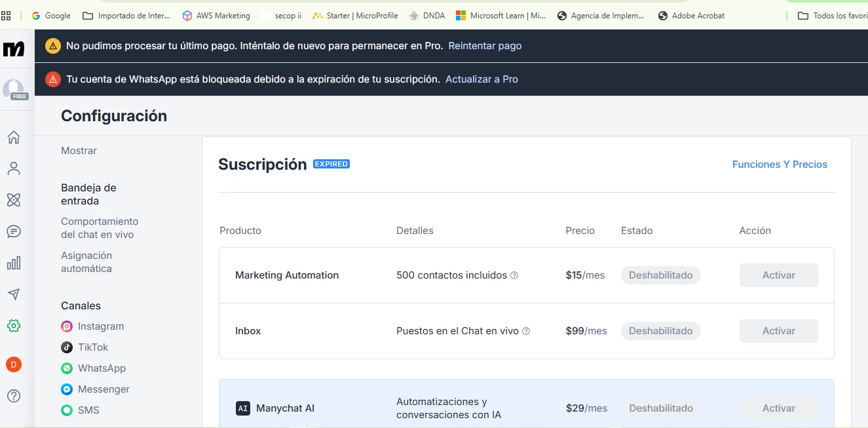
Task: Open Funciones Y Precios link
Action: [780, 165]
